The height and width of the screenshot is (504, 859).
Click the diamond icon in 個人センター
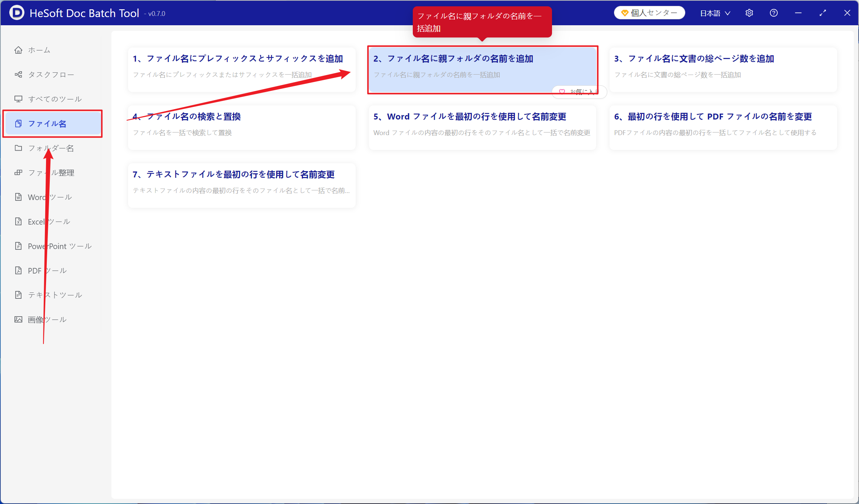(x=625, y=13)
